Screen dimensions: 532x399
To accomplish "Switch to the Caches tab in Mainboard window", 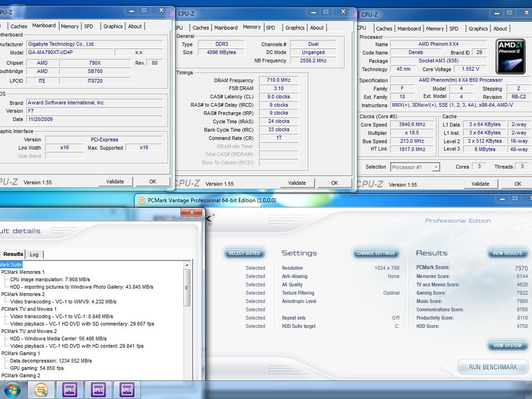I will point(18,26).
